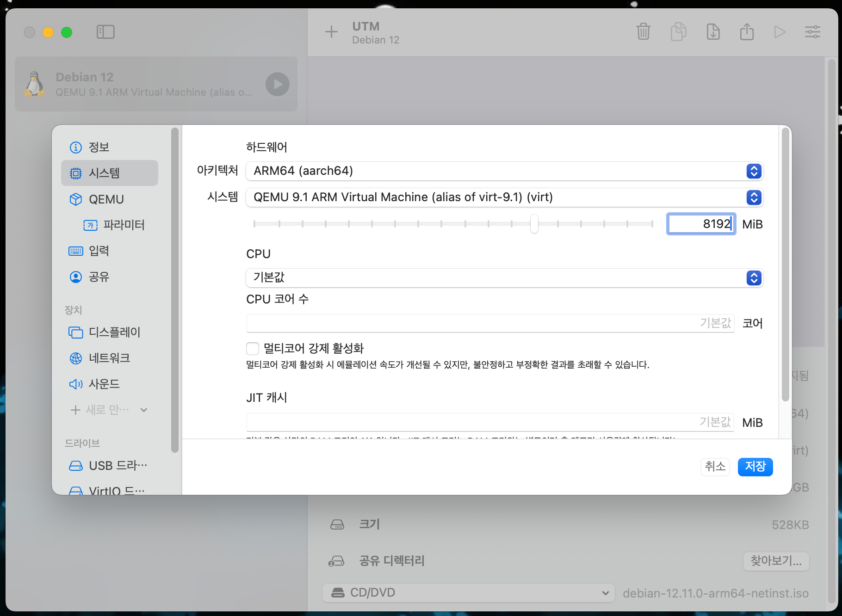Image resolution: width=842 pixels, height=616 pixels.
Task: Click the 파라미터 bracket icon
Action: [x=90, y=225]
